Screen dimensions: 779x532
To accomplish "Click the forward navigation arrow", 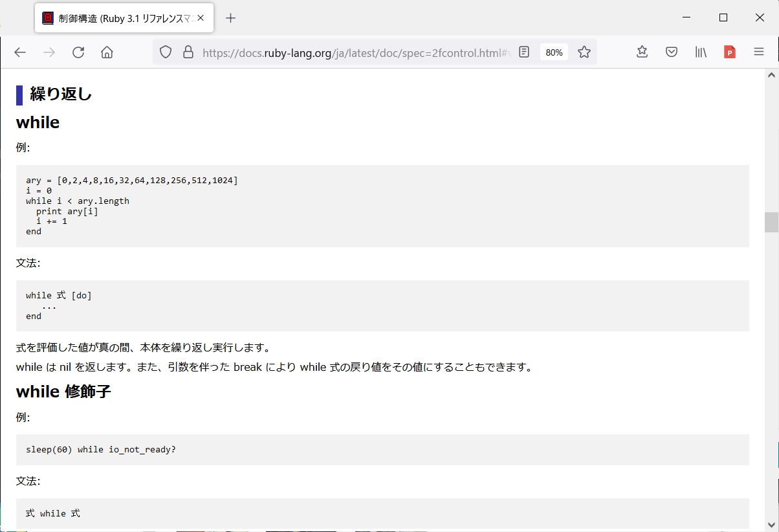I will 49,52.
